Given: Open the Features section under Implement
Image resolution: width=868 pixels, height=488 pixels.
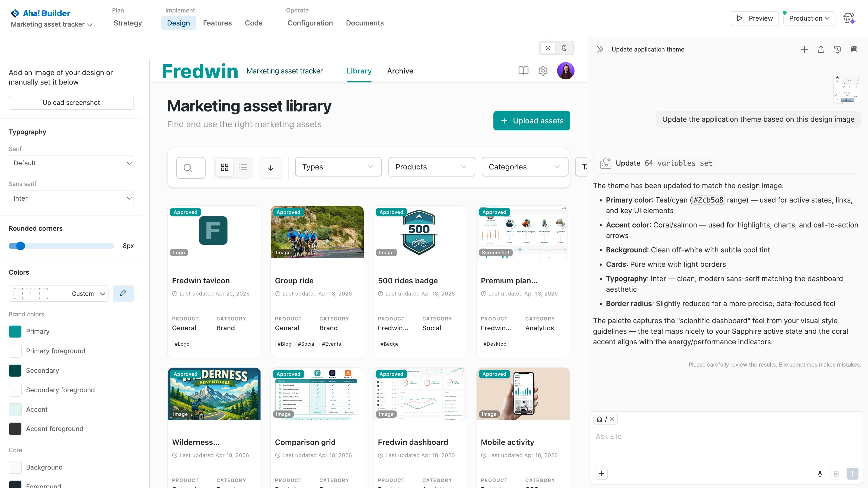Looking at the screenshot, I should point(217,23).
